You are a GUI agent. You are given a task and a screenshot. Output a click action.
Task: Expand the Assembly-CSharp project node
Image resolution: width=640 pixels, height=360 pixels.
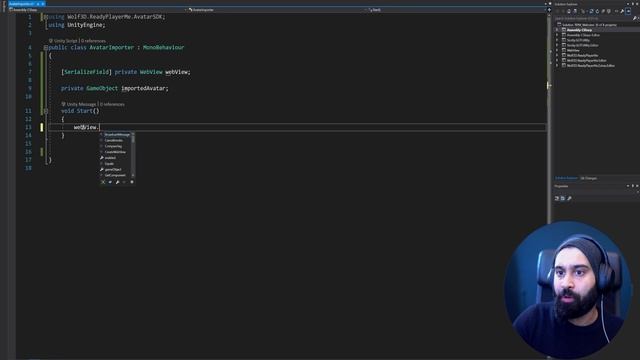[557, 30]
